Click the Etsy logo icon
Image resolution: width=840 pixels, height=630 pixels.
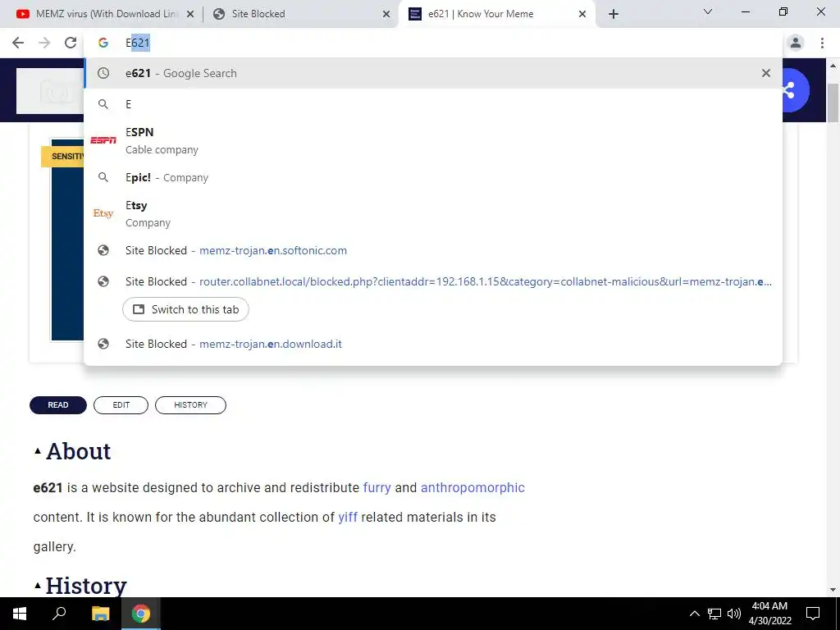(x=103, y=213)
